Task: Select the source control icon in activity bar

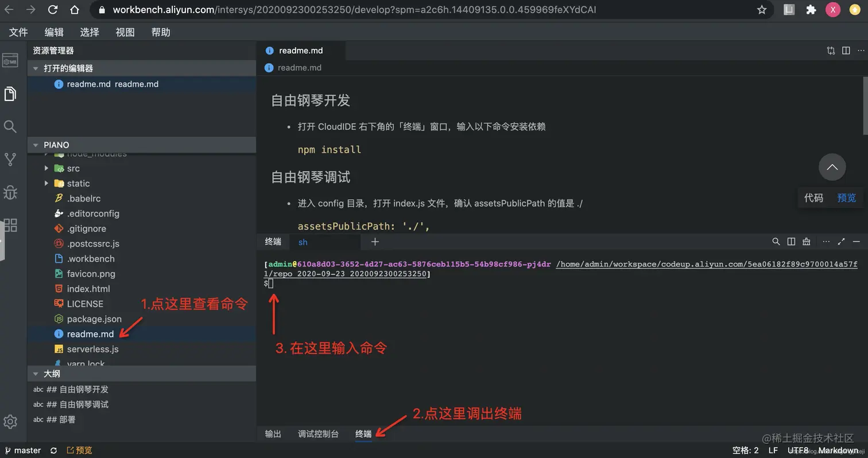Action: [10, 160]
